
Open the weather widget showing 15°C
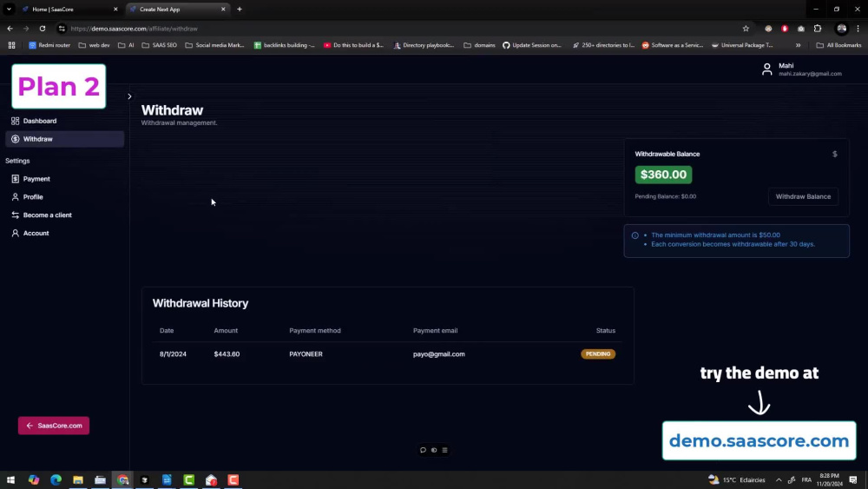(x=737, y=480)
